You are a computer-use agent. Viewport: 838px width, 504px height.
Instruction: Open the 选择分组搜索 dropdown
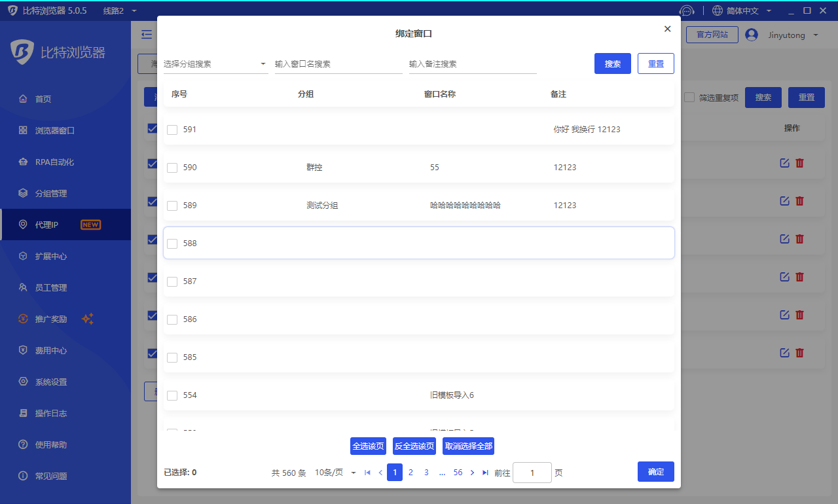click(215, 64)
